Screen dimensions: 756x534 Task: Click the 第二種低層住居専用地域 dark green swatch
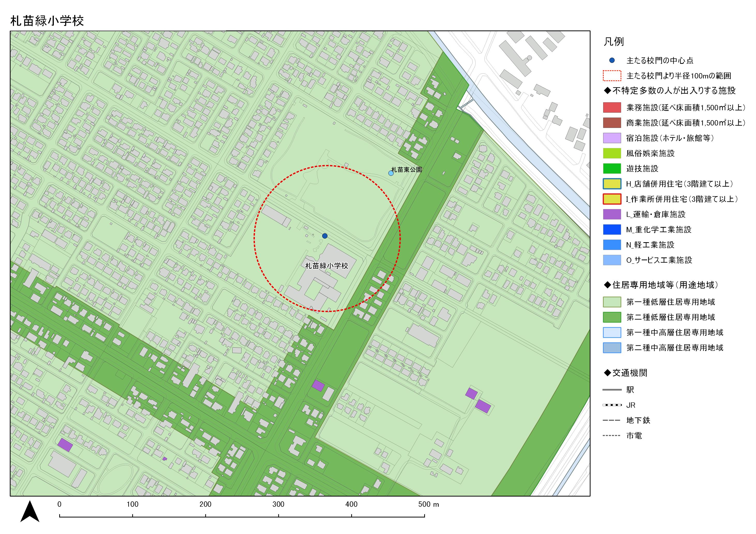[612, 317]
